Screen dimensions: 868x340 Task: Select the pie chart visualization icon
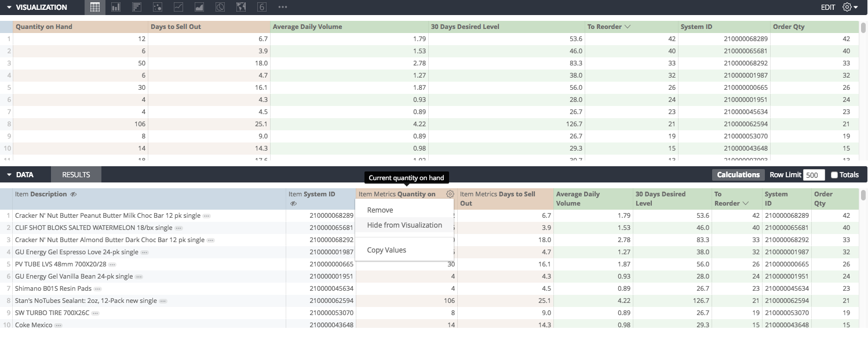[x=220, y=8]
